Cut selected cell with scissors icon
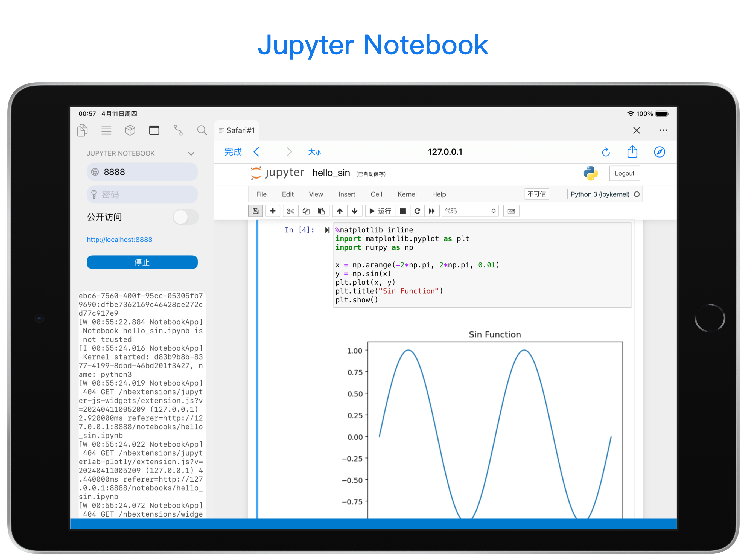This screenshot has width=747, height=560. 290,211
